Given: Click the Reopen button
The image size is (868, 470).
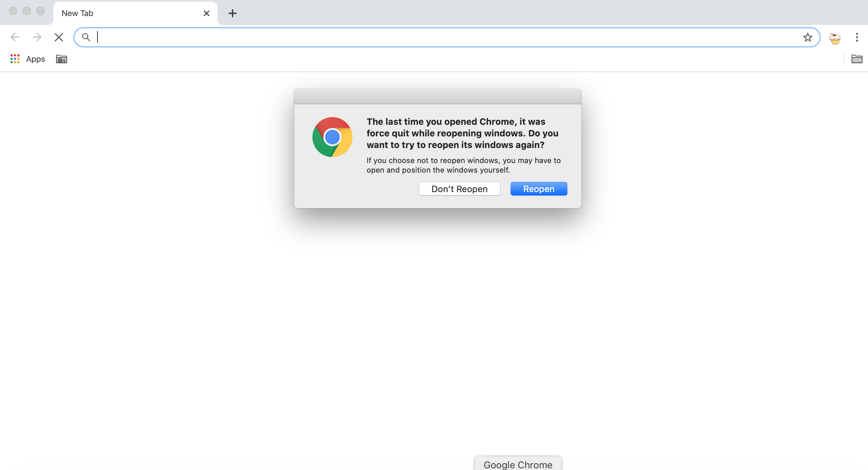Looking at the screenshot, I should (539, 189).
